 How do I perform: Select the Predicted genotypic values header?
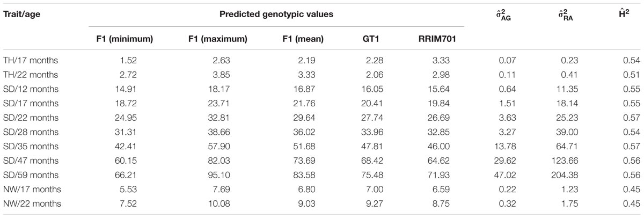(276, 15)
